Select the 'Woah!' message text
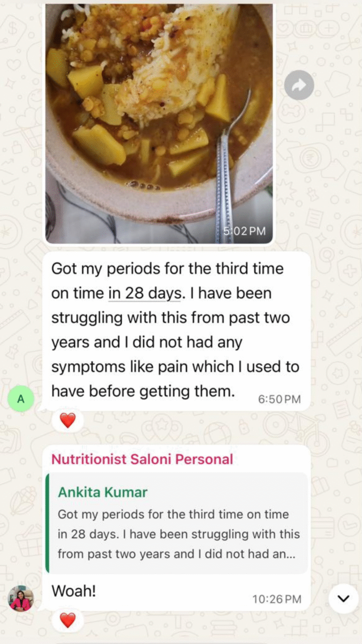 pos(74,591)
